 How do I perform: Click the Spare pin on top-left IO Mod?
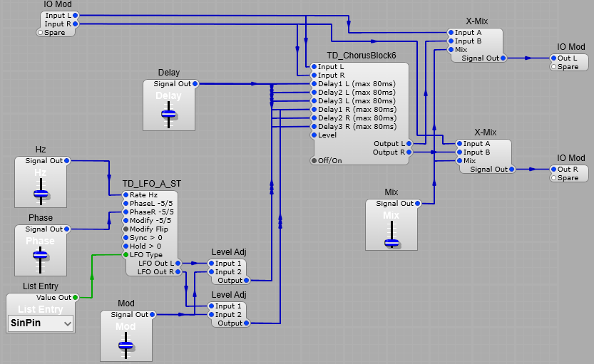(x=41, y=32)
